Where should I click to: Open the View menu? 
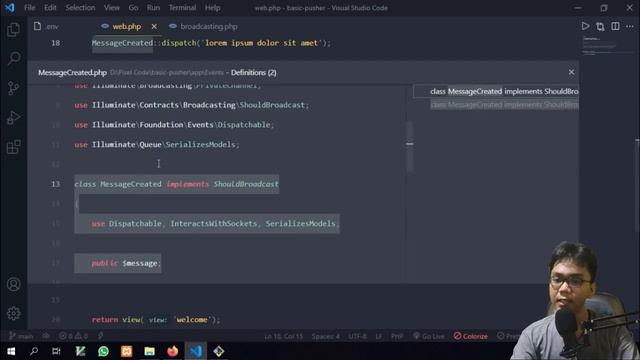[x=111, y=8]
